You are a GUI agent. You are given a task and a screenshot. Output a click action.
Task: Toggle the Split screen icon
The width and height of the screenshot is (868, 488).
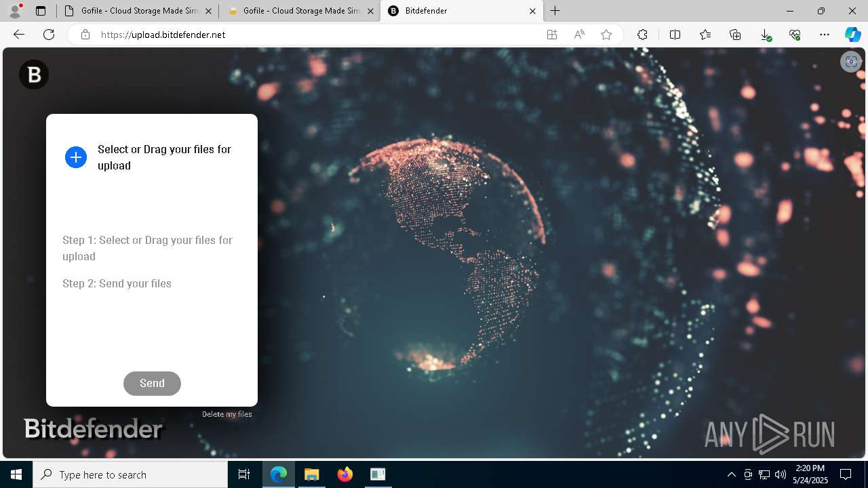click(x=675, y=35)
